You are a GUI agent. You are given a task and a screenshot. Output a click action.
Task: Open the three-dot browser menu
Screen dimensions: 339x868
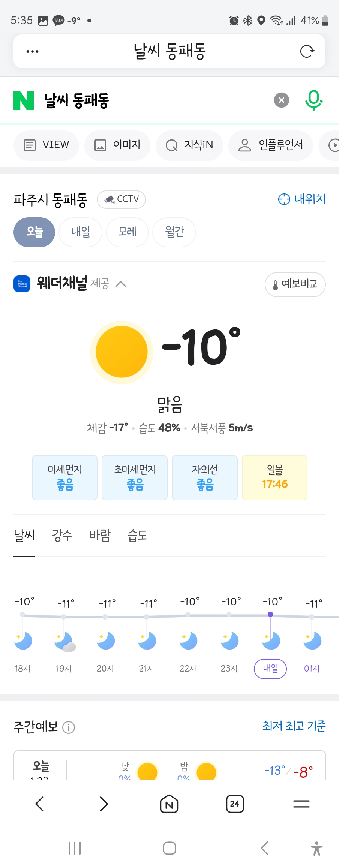click(32, 51)
